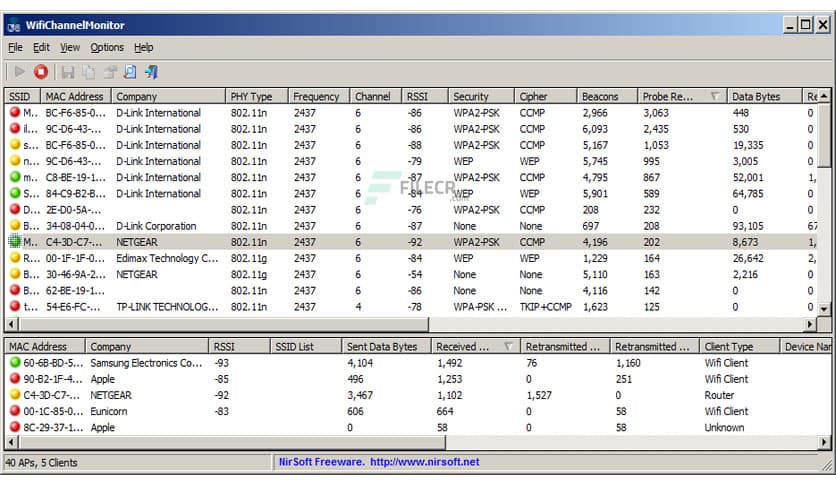This screenshot has width=836, height=484.
Task: Open the View menu
Action: (x=70, y=47)
